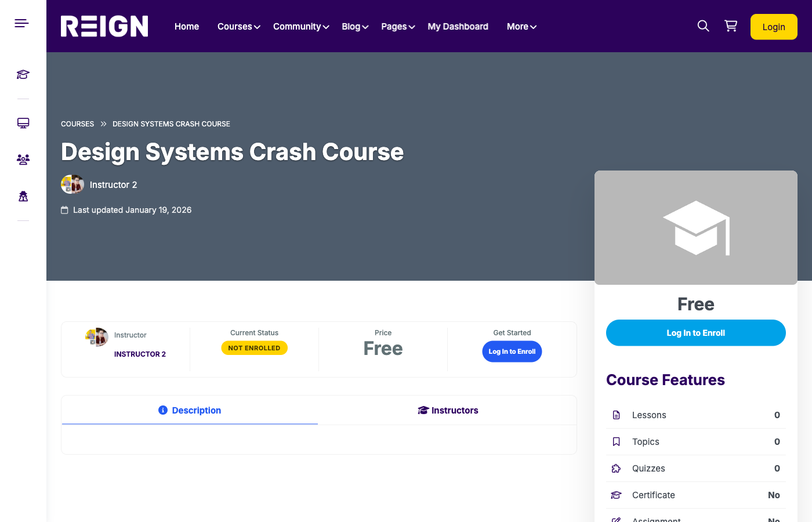Open My Dashboard from the navigation bar
This screenshot has height=522, width=812.
coord(458,26)
